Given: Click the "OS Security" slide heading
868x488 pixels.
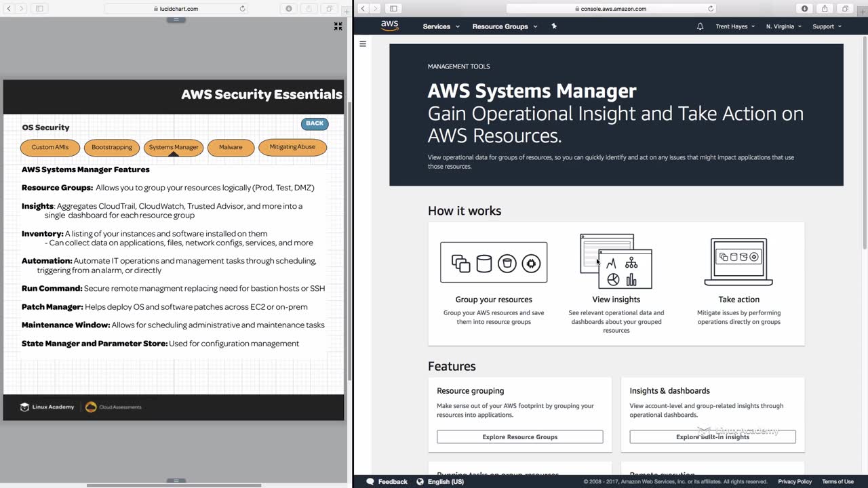Looking at the screenshot, I should tap(45, 127).
